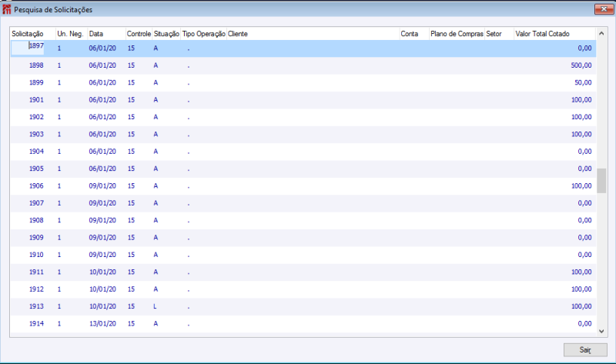Screen dimensions: 616x364
Task: Click the application icon in title bar
Action: click(x=7, y=9)
